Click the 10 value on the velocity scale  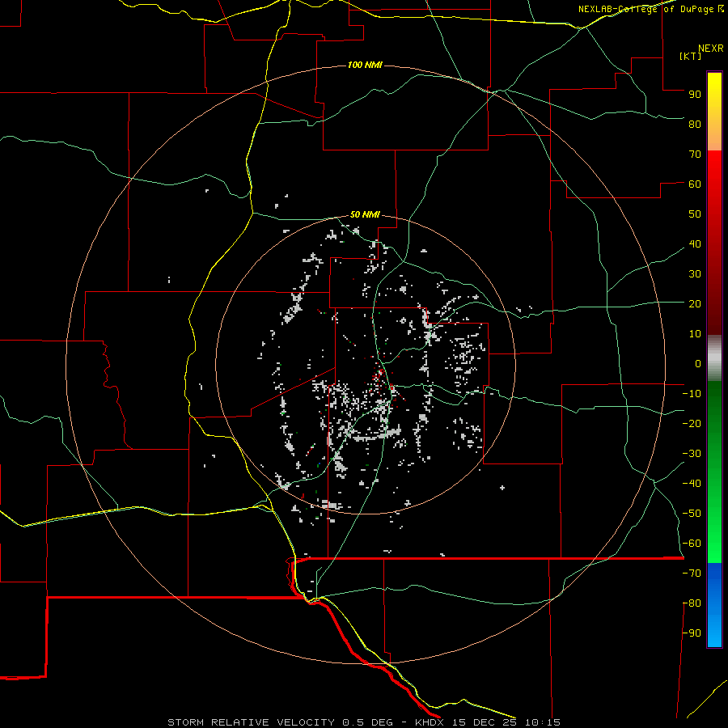click(695, 334)
